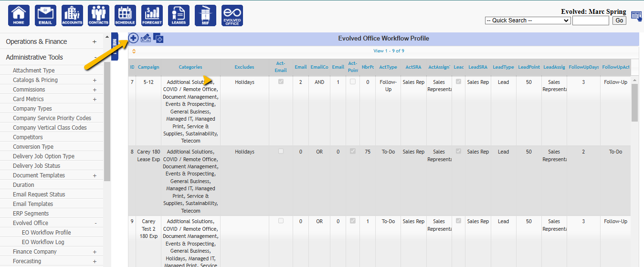Open the HOME toolbar icon
This screenshot has width=644, height=267.
point(19,15)
